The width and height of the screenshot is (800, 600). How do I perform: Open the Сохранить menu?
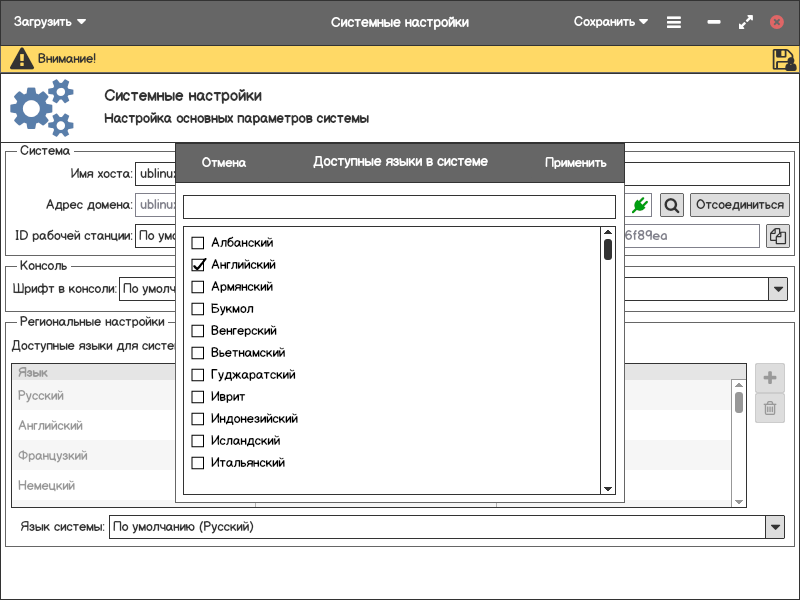tap(610, 22)
